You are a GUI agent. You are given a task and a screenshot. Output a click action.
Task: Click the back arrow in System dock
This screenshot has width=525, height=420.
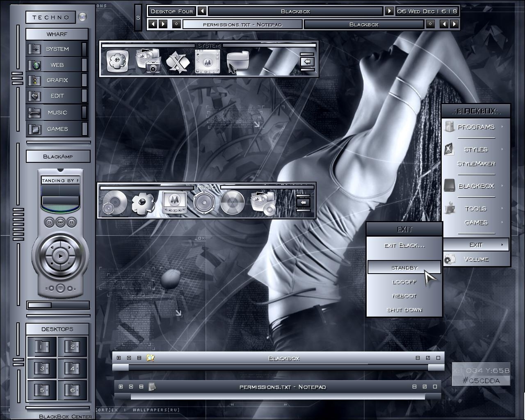pos(307,62)
